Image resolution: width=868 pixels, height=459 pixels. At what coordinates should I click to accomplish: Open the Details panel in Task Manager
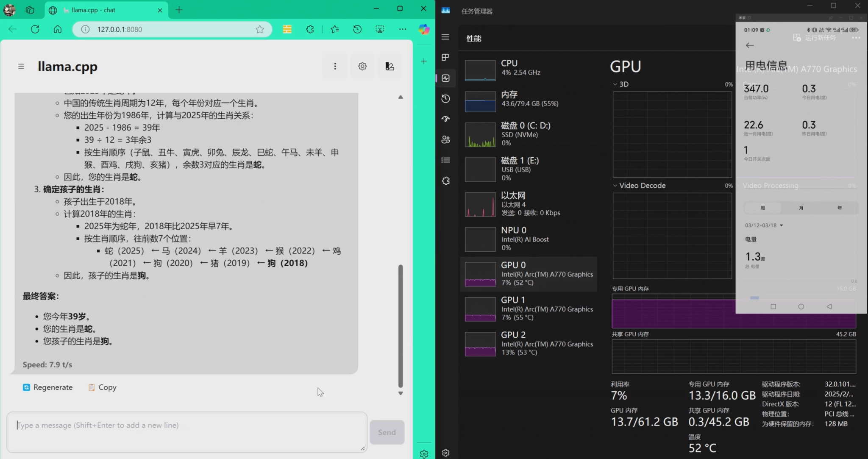[445, 160]
